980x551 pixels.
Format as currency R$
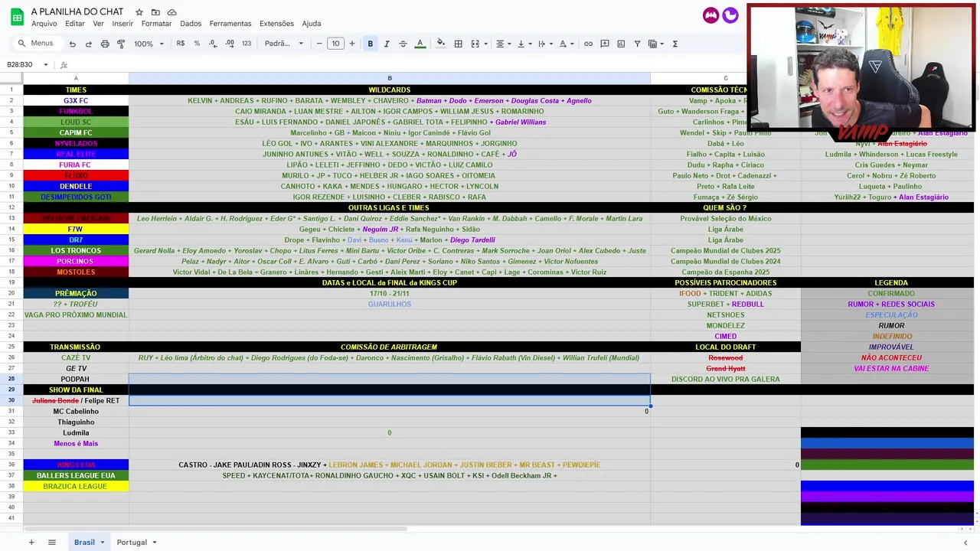point(181,44)
